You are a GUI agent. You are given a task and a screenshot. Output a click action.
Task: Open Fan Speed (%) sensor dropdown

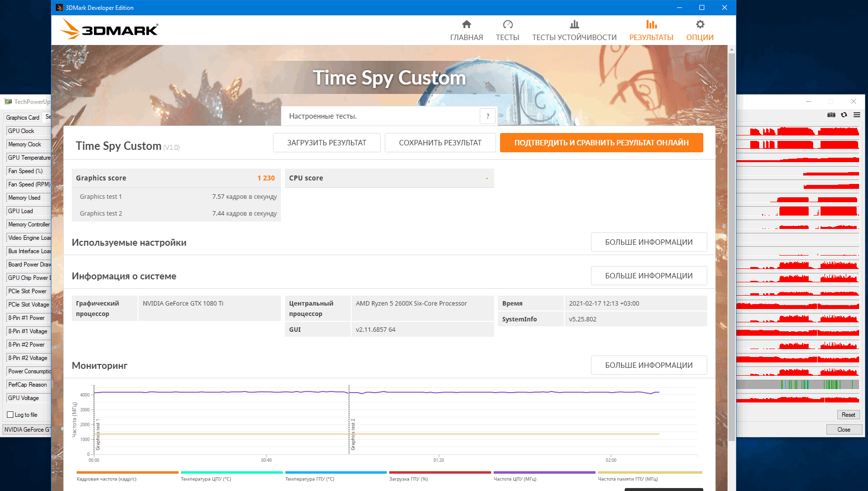pos(29,171)
